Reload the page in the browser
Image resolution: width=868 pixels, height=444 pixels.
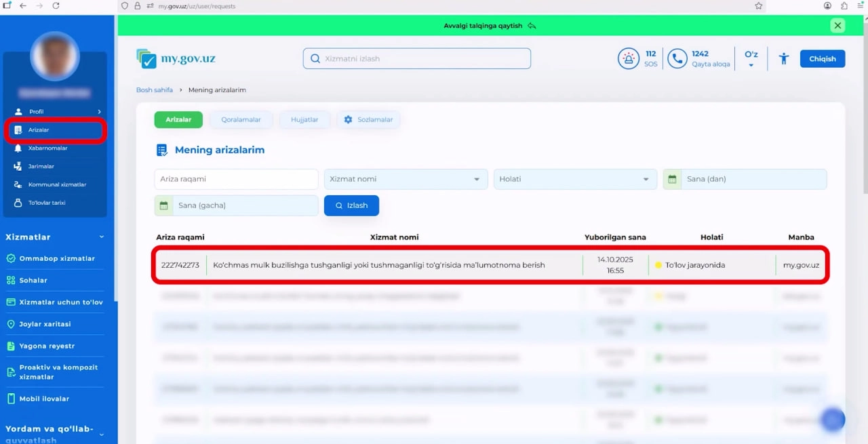point(56,5)
